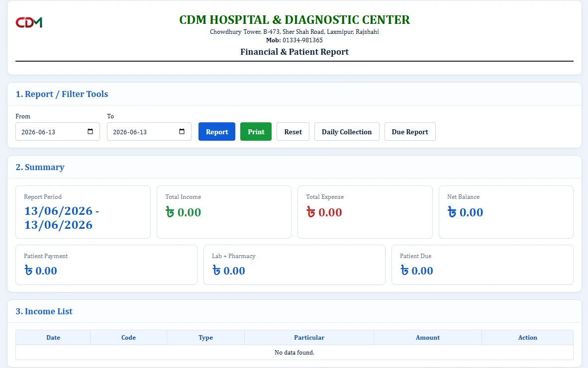Select the Patient Payment amount card
The height and width of the screenshot is (368, 588).
106,265
